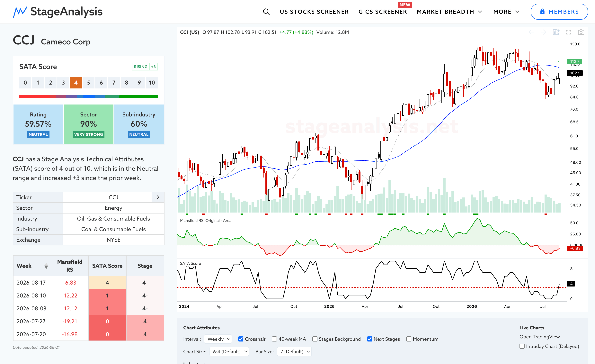
Task: Click the compare/add chart icon
Action: click(556, 32)
